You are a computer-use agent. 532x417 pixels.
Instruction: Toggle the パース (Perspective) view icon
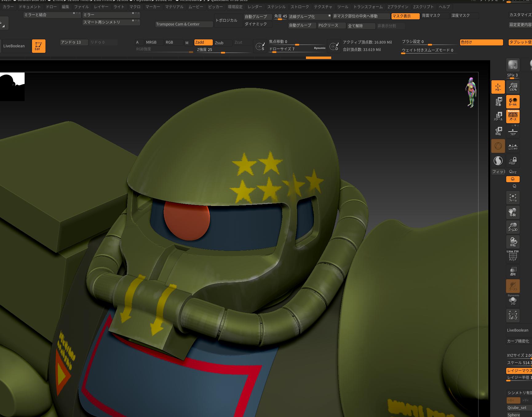click(513, 116)
